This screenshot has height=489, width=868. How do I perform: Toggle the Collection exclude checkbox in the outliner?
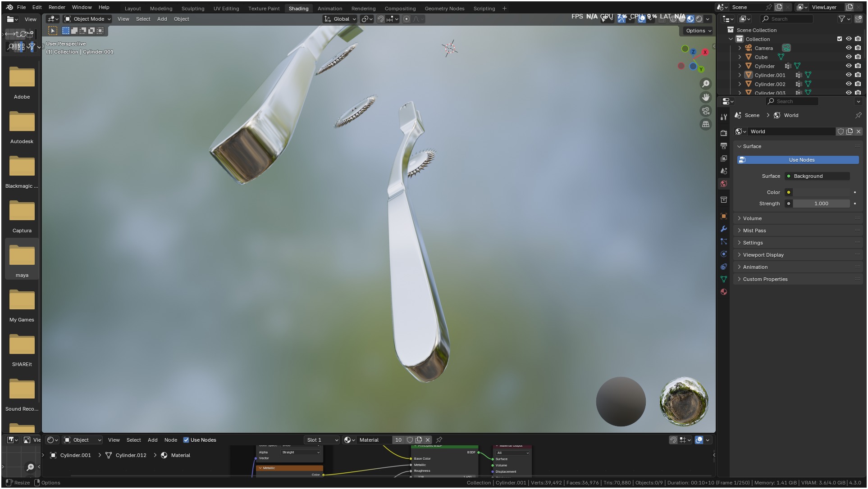point(839,39)
